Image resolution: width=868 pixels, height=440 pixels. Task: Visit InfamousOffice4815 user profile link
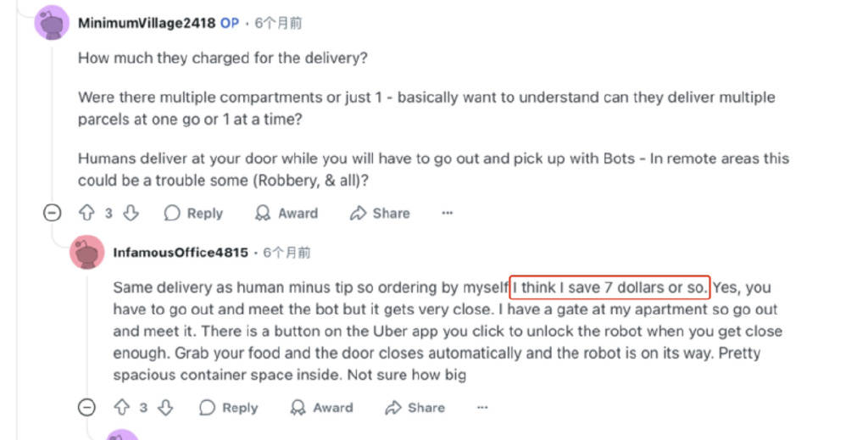point(181,253)
